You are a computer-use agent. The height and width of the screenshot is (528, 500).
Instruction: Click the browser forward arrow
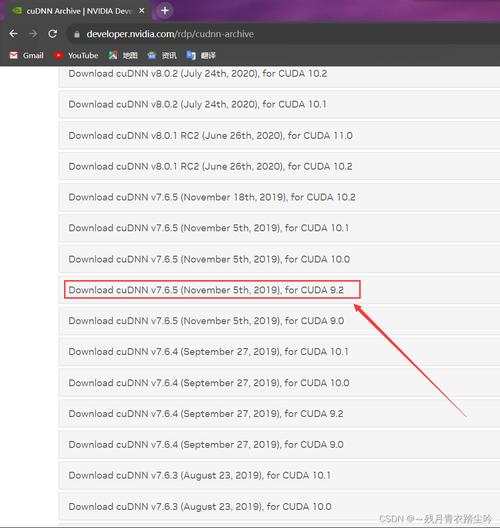click(33, 34)
